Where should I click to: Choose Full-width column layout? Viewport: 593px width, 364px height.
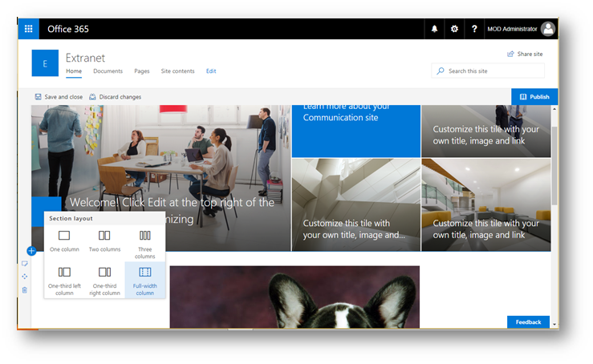(145, 281)
